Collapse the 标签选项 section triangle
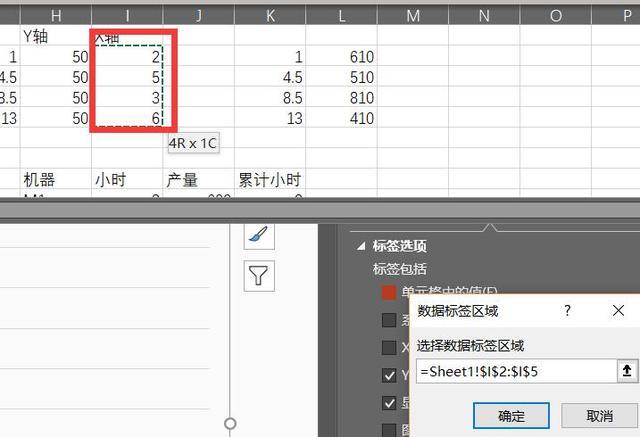The image size is (640, 437). (x=361, y=246)
